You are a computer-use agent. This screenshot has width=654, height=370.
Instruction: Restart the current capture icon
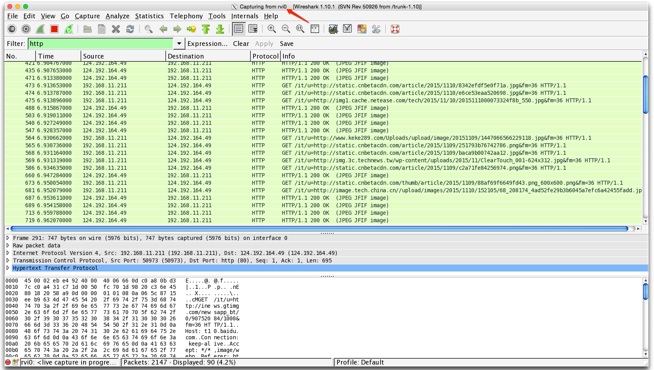point(68,29)
